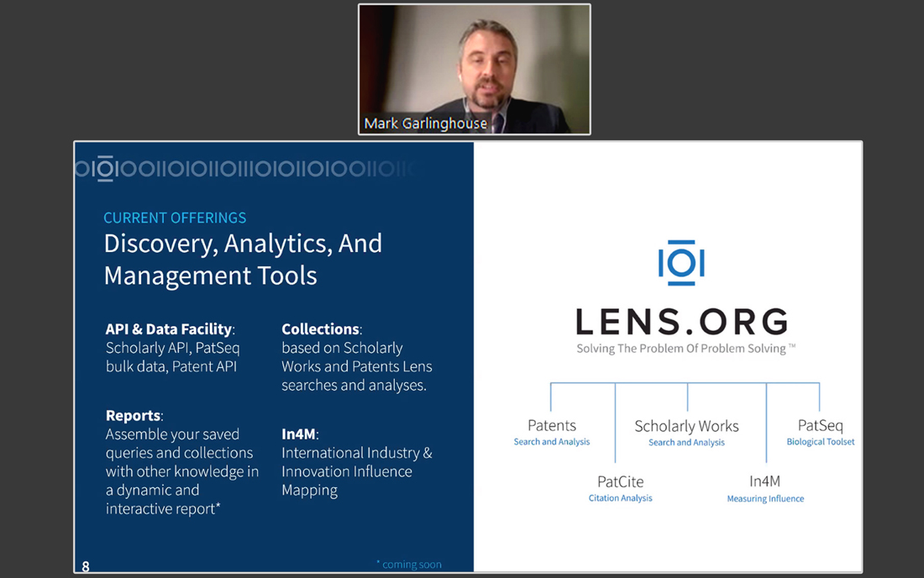
Task: Select Mark Garlinghouse's video thumbnail
Action: [475, 70]
